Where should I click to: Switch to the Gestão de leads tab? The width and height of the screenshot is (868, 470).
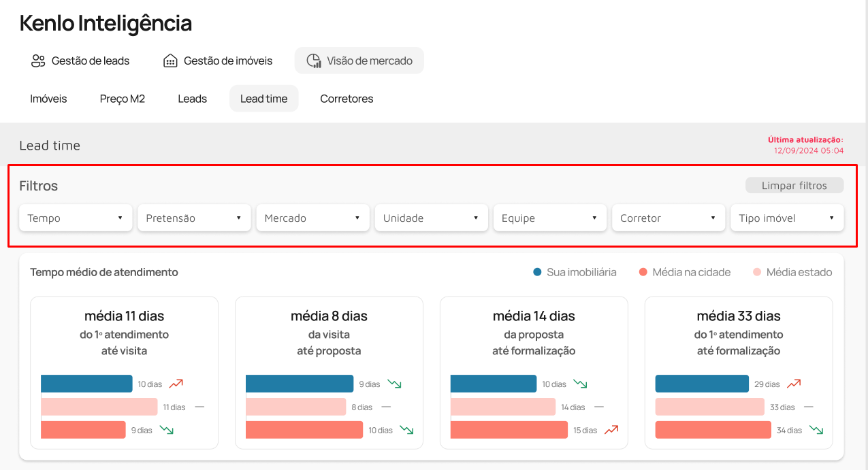tap(80, 61)
